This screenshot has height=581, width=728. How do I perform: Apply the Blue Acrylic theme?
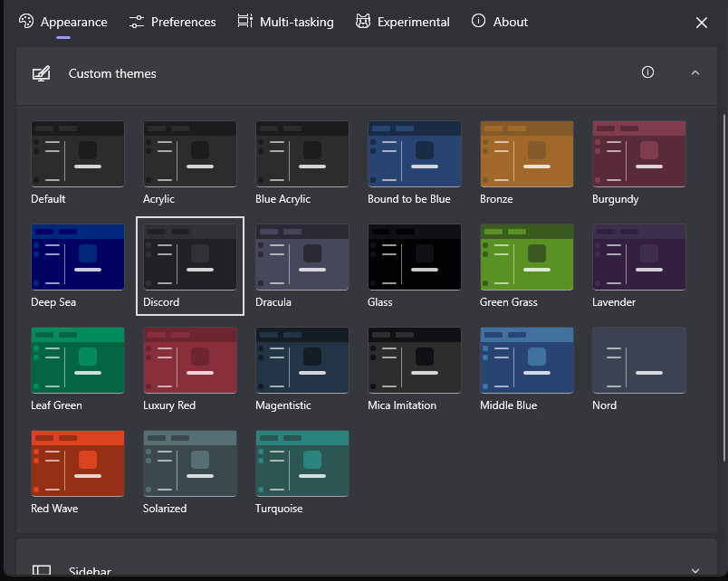[x=302, y=154]
